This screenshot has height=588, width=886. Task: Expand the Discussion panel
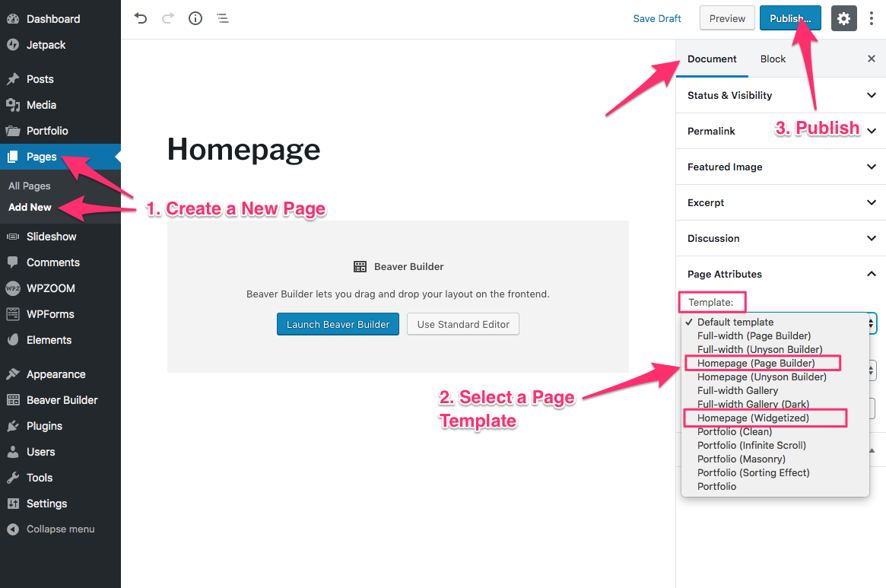[781, 238]
